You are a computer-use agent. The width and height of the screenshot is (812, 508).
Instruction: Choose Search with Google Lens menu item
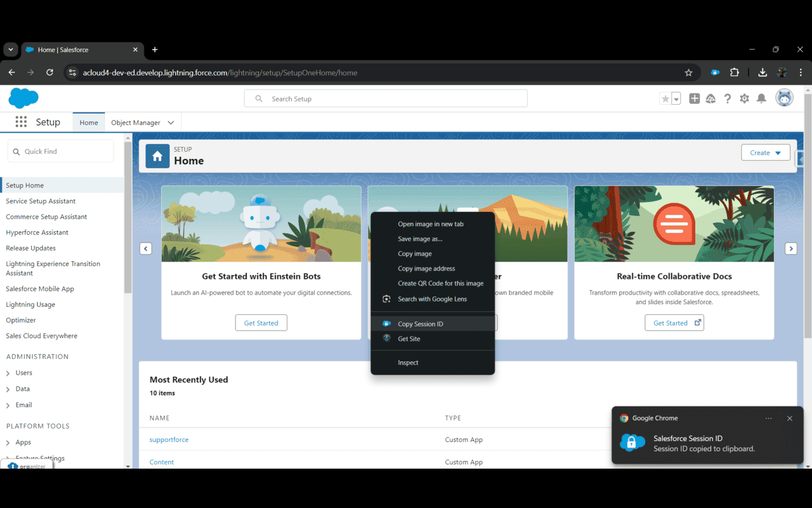tap(433, 299)
